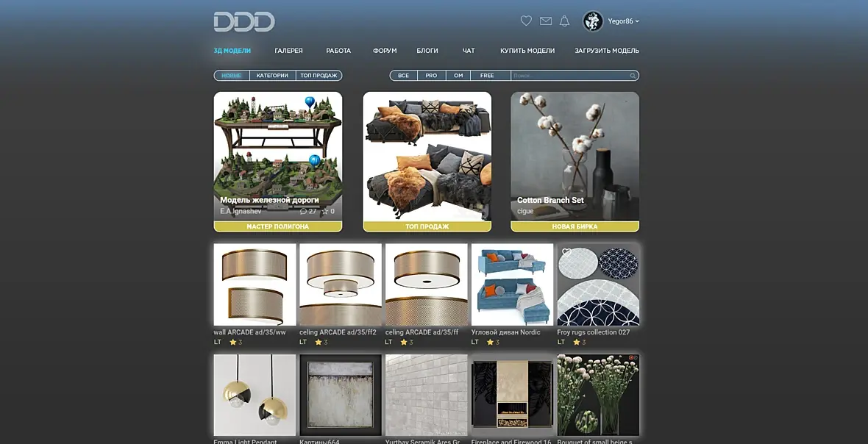Screen dimensions: 868x444
Task: Open the featured dark sofa with furs card
Action: click(427, 157)
